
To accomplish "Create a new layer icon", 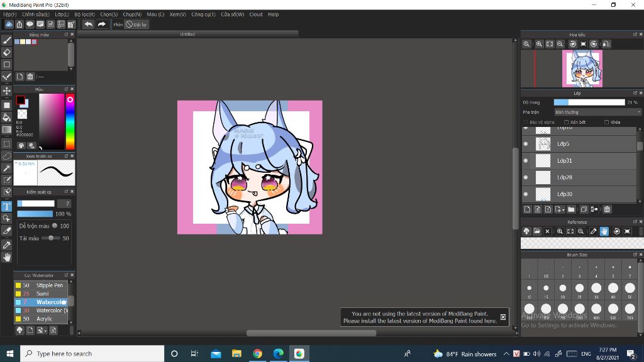I will click(528, 209).
